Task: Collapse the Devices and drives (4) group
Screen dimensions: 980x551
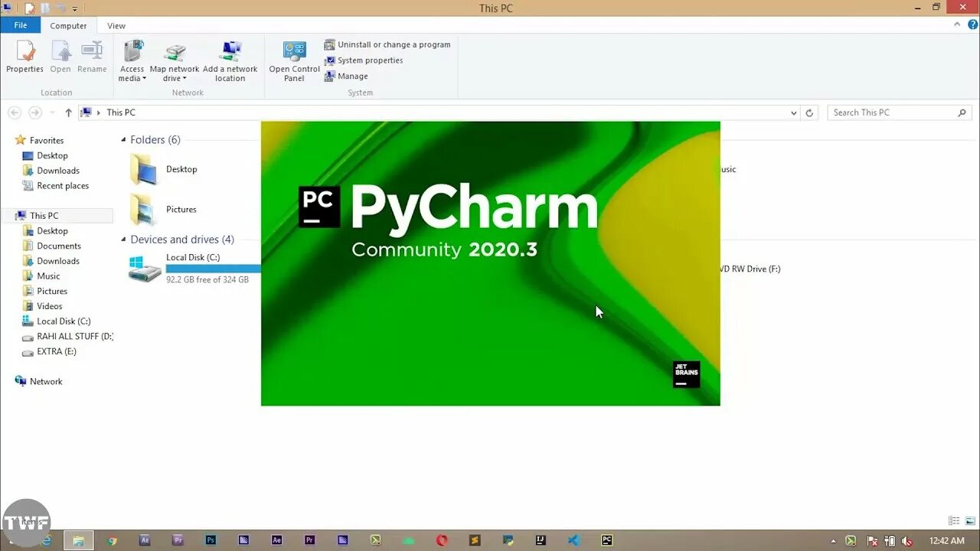Action: tap(123, 240)
